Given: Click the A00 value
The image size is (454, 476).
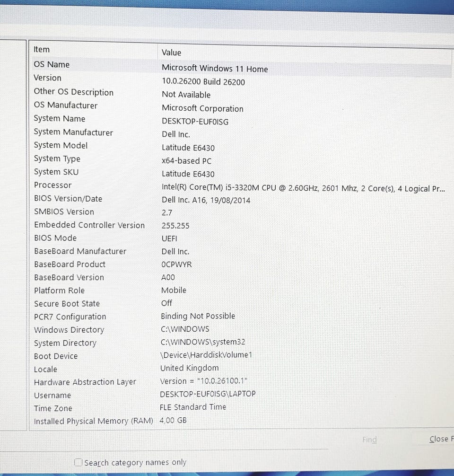Looking at the screenshot, I should (168, 277).
